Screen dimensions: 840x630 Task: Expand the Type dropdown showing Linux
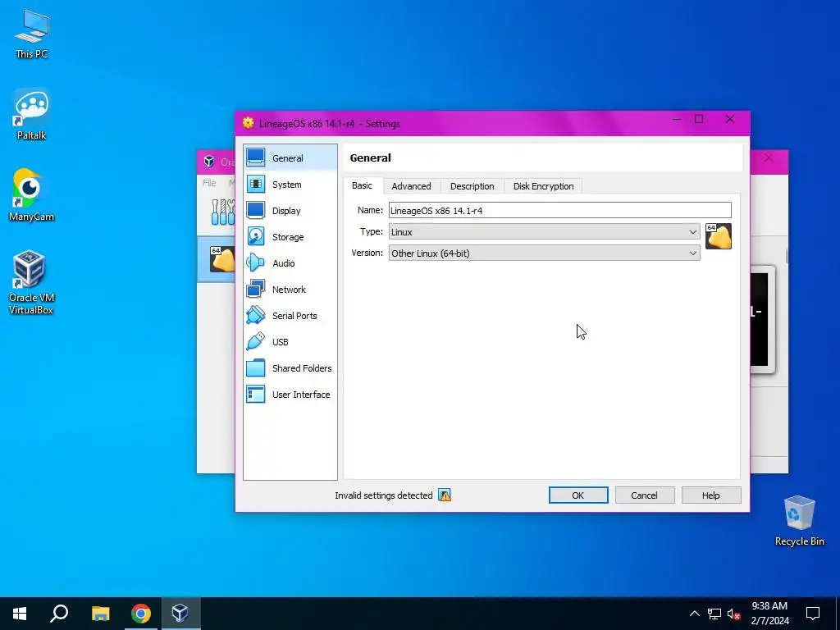(545, 232)
